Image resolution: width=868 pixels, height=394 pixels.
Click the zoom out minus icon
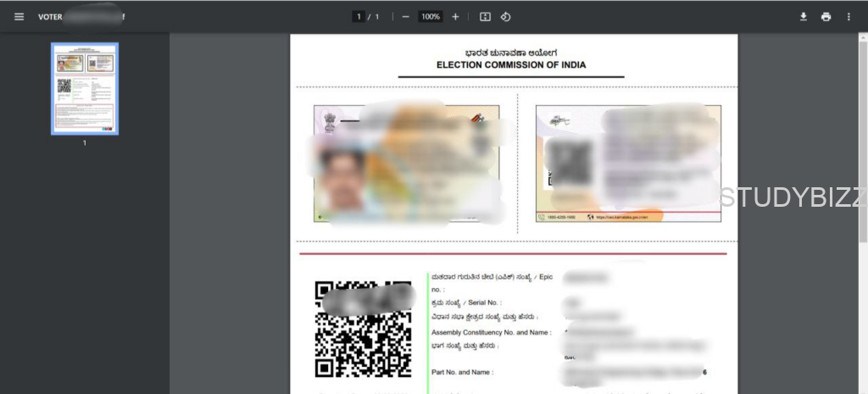tap(406, 17)
